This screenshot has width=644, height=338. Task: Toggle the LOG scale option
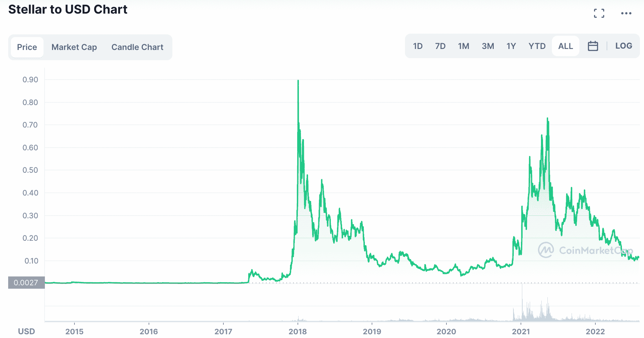point(624,46)
